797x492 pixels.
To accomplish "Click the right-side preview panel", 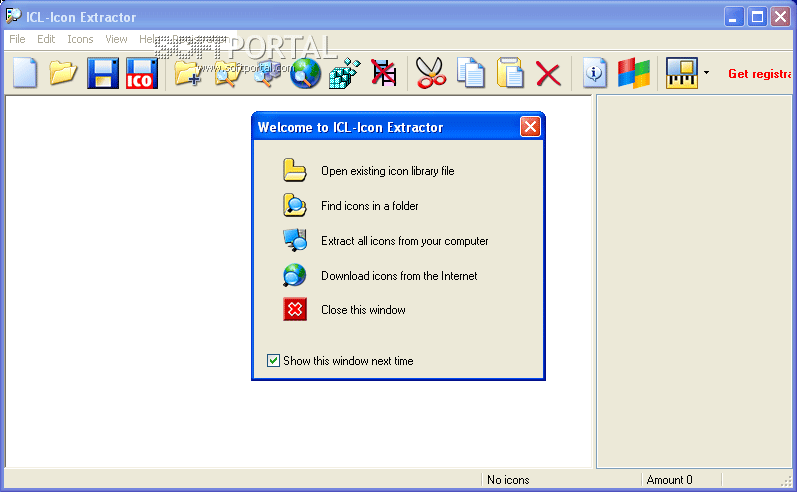I will 694,281.
